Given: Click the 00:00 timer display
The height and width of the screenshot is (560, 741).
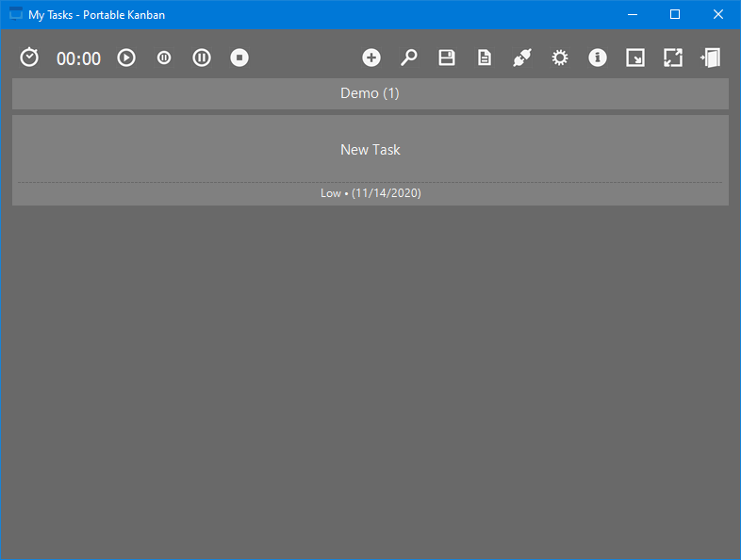Looking at the screenshot, I should coord(78,58).
